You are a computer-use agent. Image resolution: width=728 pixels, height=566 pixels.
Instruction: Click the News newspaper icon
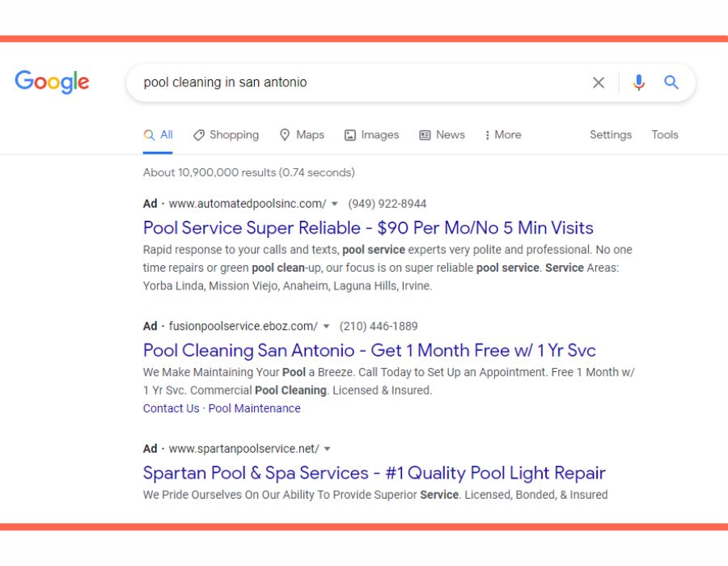(x=425, y=135)
